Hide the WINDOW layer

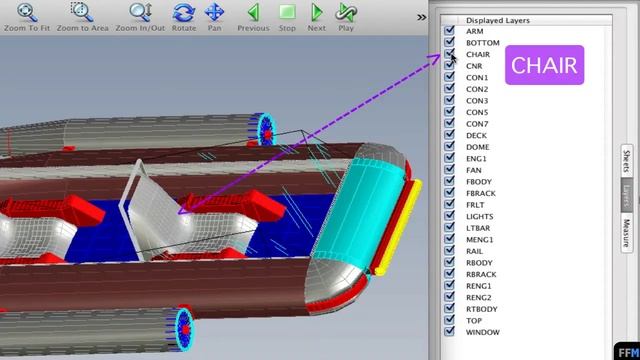(x=449, y=332)
